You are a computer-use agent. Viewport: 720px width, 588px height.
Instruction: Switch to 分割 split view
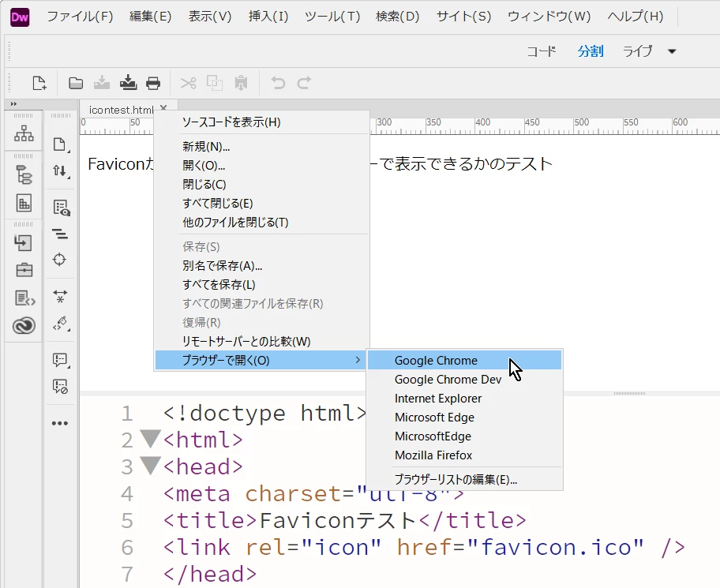590,51
